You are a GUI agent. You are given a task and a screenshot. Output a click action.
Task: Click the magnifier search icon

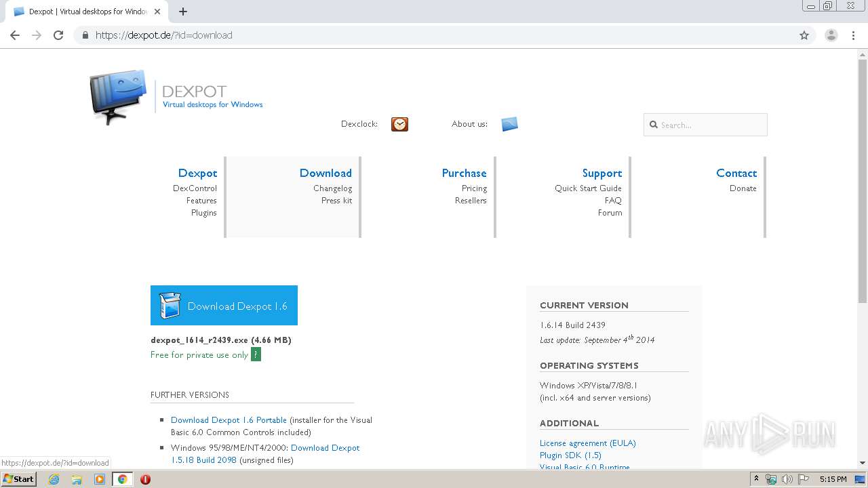(x=654, y=125)
